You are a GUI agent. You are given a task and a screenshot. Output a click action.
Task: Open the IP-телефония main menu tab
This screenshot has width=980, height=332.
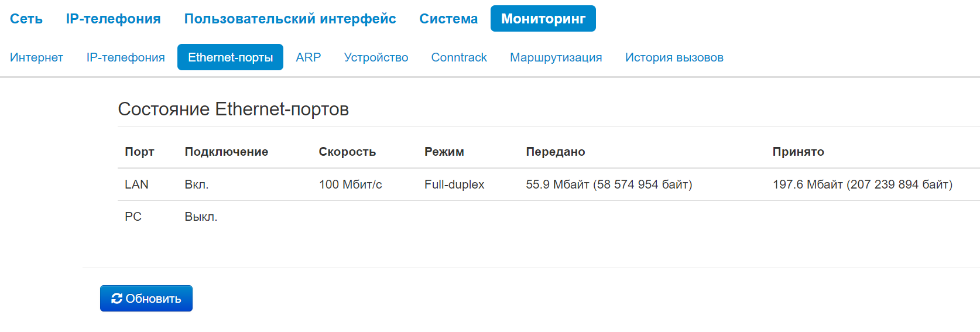point(113,19)
